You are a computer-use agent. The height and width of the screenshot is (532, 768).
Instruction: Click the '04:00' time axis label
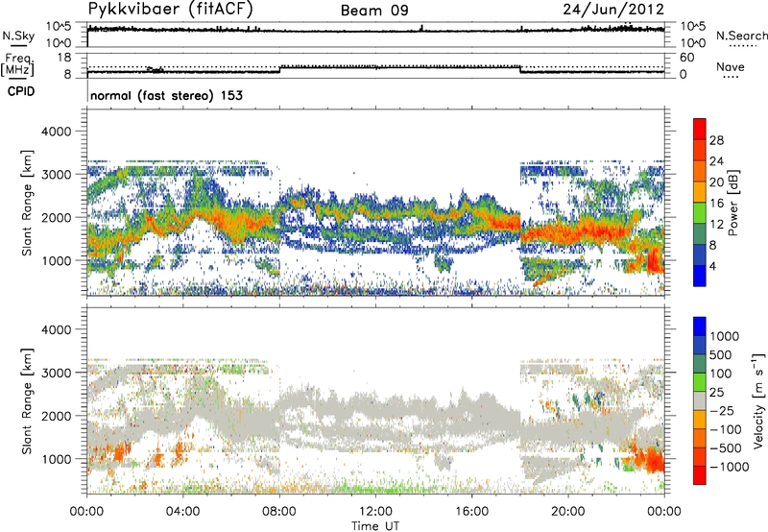183,512
